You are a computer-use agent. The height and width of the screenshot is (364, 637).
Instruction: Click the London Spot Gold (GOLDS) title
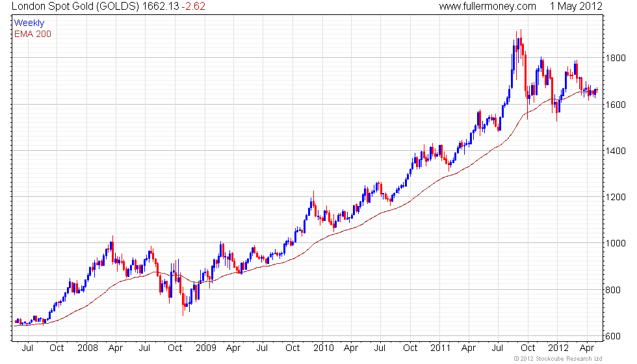[75, 6]
